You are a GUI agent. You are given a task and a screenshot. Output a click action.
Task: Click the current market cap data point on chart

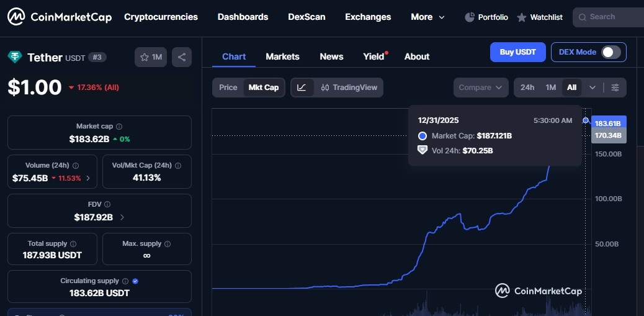pyautogui.click(x=586, y=120)
